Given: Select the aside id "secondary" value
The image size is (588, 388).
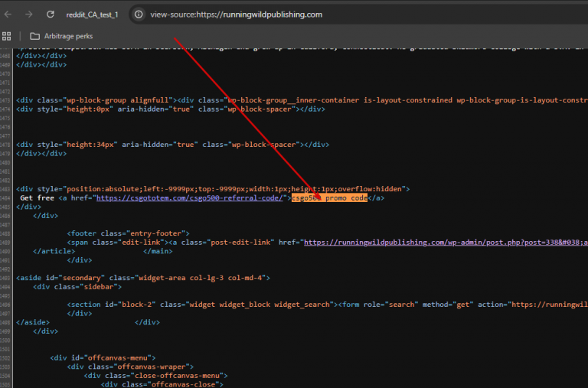Looking at the screenshot, I should [82, 278].
